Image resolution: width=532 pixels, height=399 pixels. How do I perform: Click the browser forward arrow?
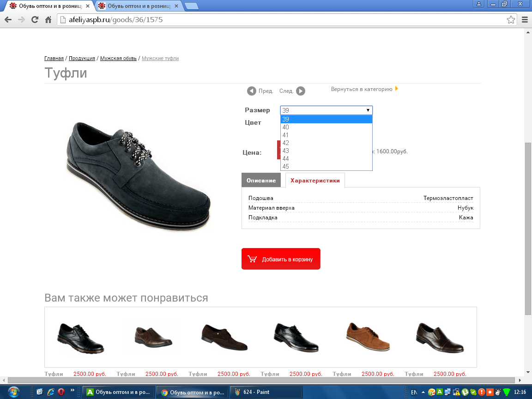pyautogui.click(x=21, y=20)
